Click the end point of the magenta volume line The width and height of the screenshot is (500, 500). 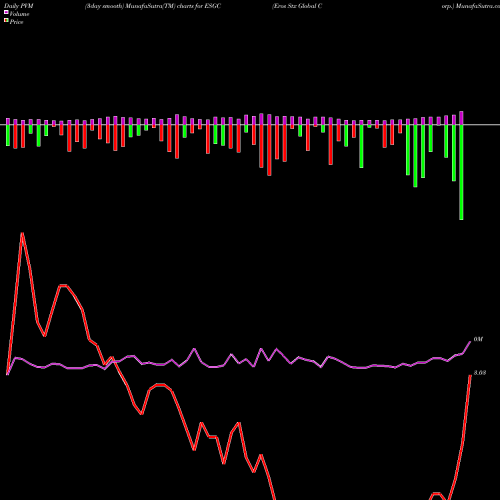pyautogui.click(x=470, y=342)
